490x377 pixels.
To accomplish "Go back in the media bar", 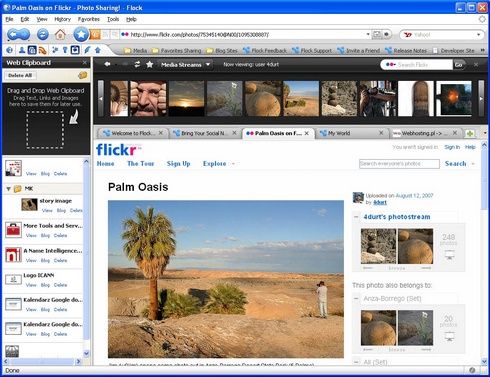I will 107,64.
